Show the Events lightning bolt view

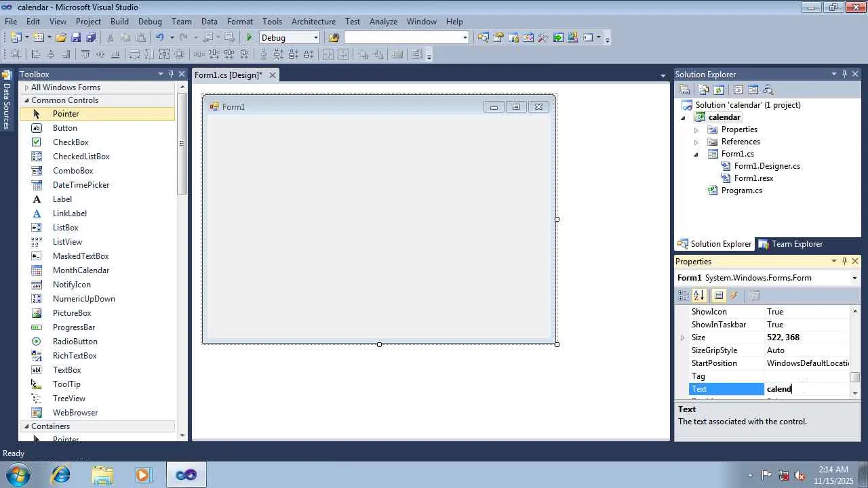click(734, 296)
